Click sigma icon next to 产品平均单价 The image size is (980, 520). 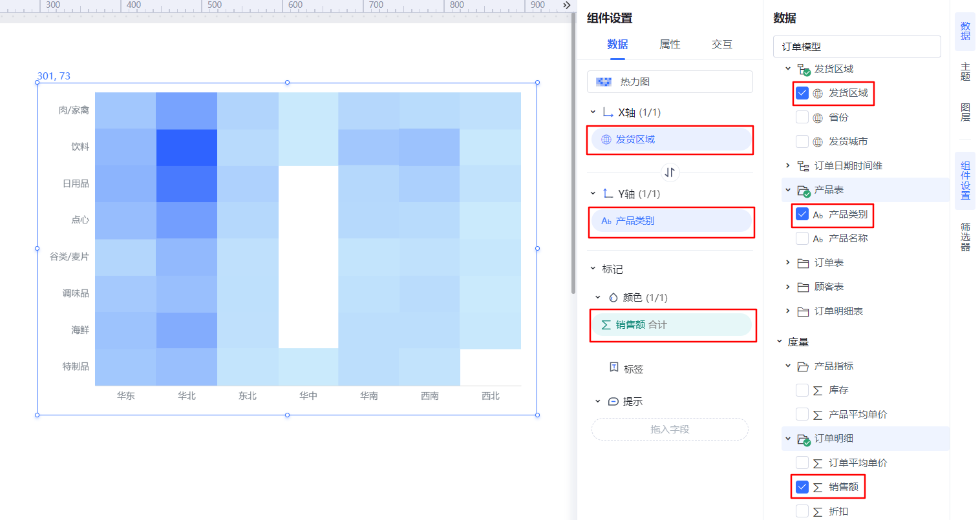[x=818, y=415]
